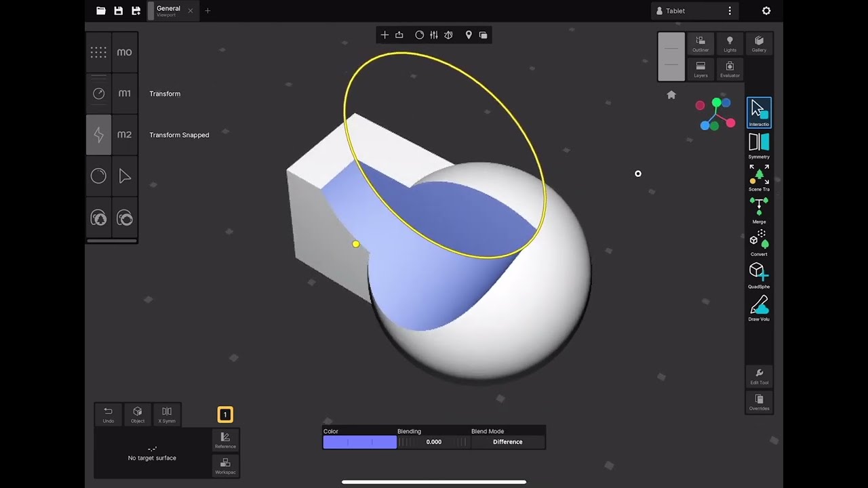Select the m0 mode button
This screenshot has height=488, width=868.
tap(124, 52)
